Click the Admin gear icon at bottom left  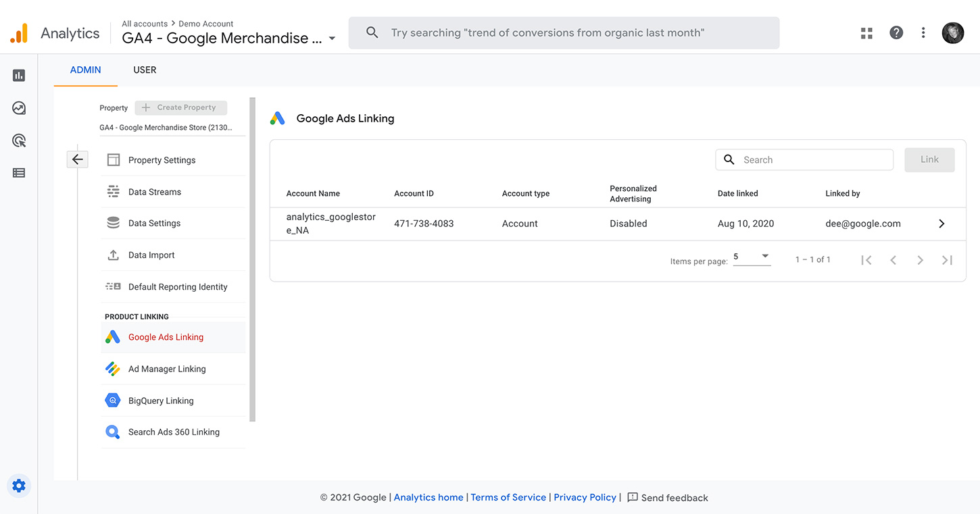pos(19,486)
